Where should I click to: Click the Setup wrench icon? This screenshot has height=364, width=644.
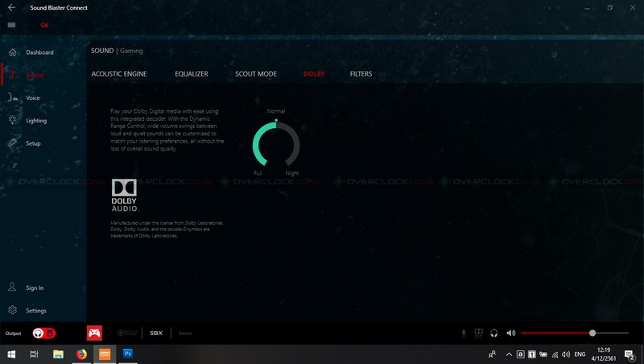click(13, 143)
